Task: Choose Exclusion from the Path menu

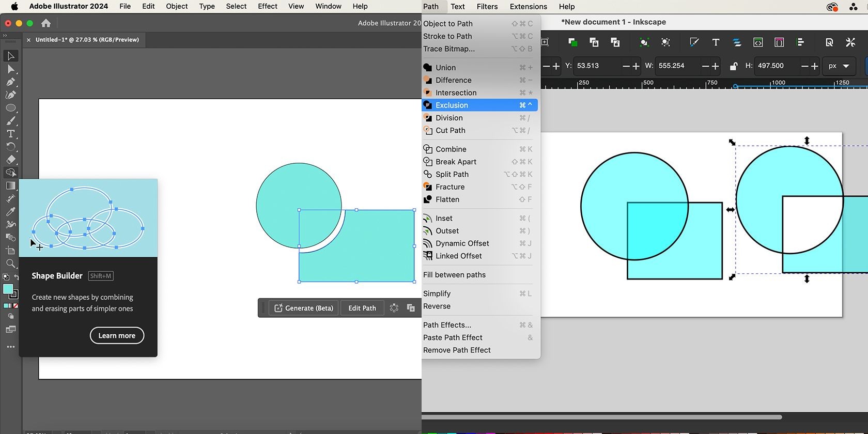Action: pos(479,105)
